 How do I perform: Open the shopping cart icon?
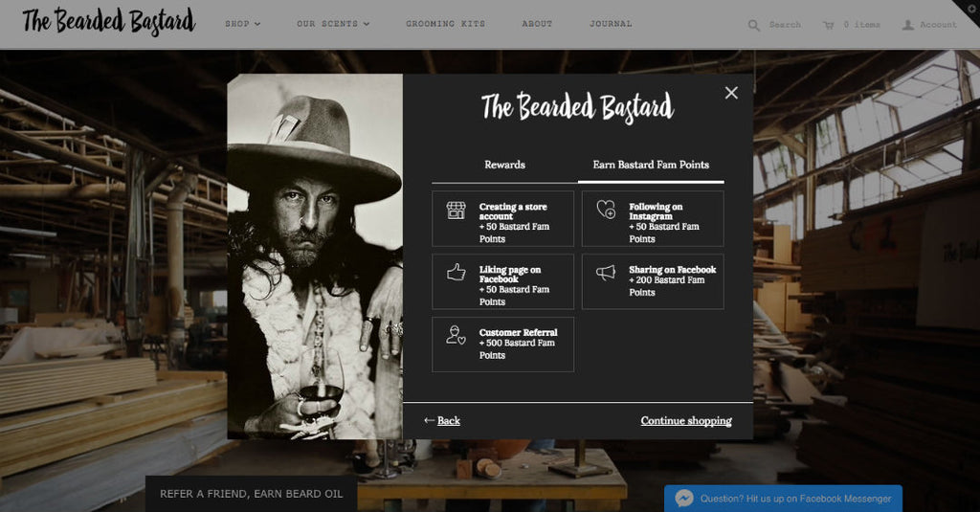click(x=828, y=25)
